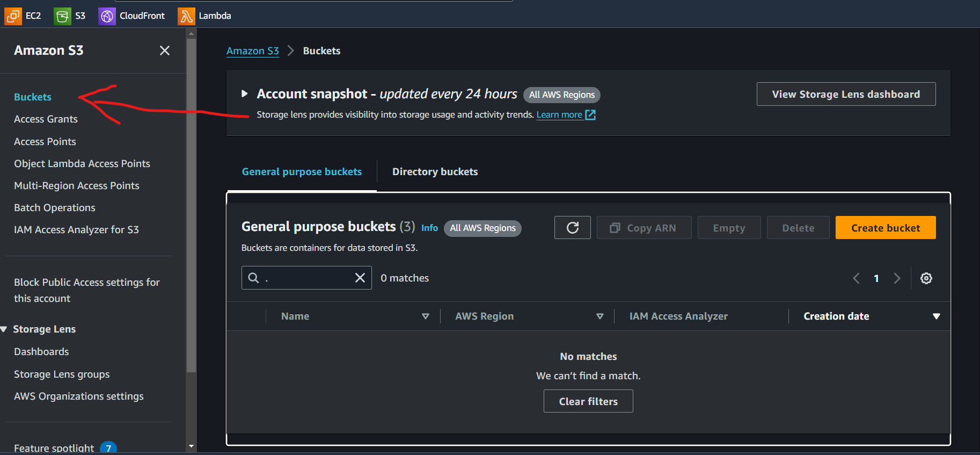This screenshot has width=980, height=455.
Task: Switch to Directory buckets tab
Action: coord(435,172)
